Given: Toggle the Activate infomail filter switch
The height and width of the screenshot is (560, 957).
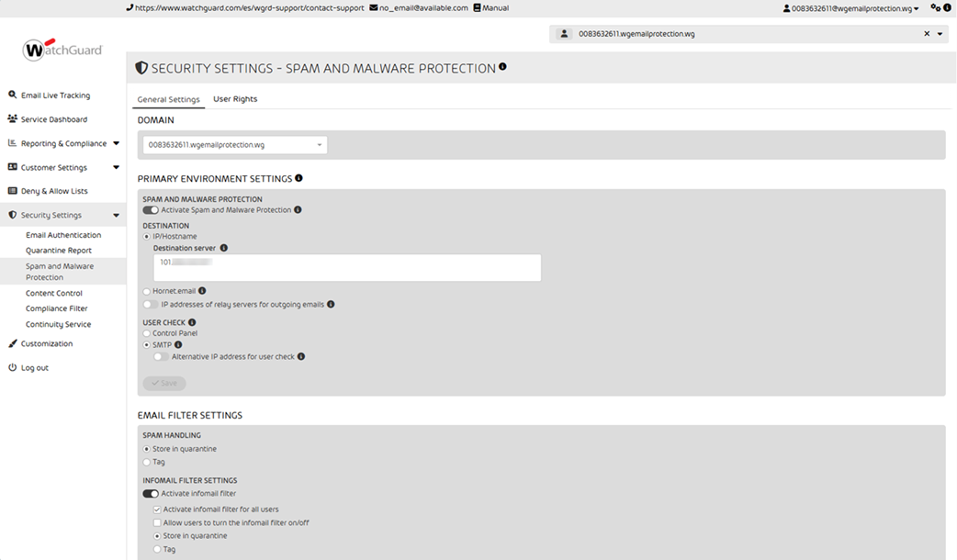Looking at the screenshot, I should click(149, 493).
